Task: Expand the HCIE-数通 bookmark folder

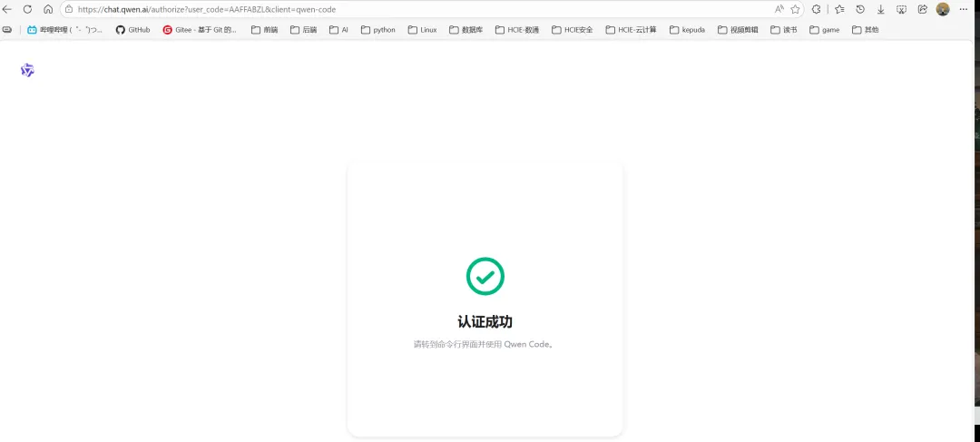Action: tap(517, 29)
